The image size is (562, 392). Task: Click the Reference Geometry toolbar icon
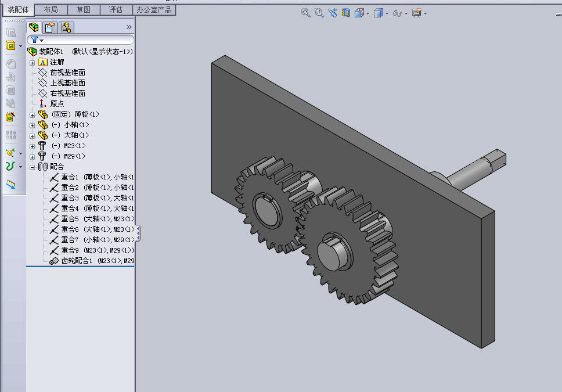[10, 152]
